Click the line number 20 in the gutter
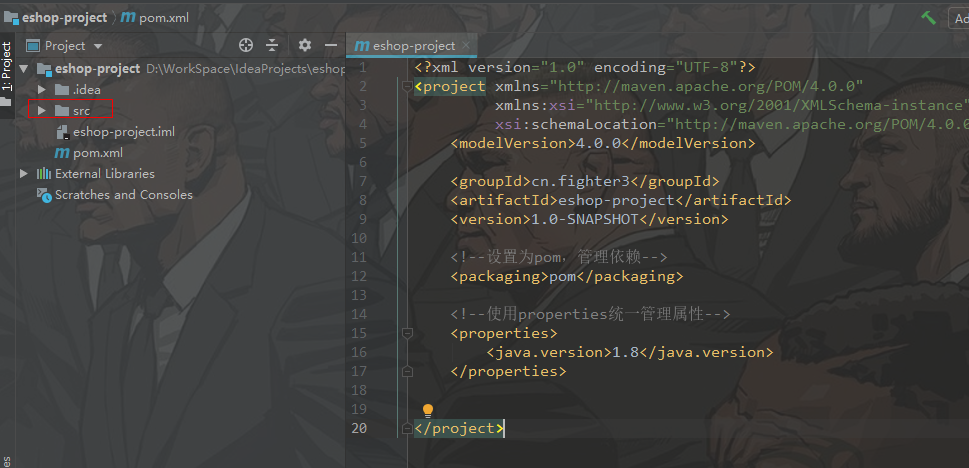This screenshot has height=468, width=969. (x=359, y=428)
